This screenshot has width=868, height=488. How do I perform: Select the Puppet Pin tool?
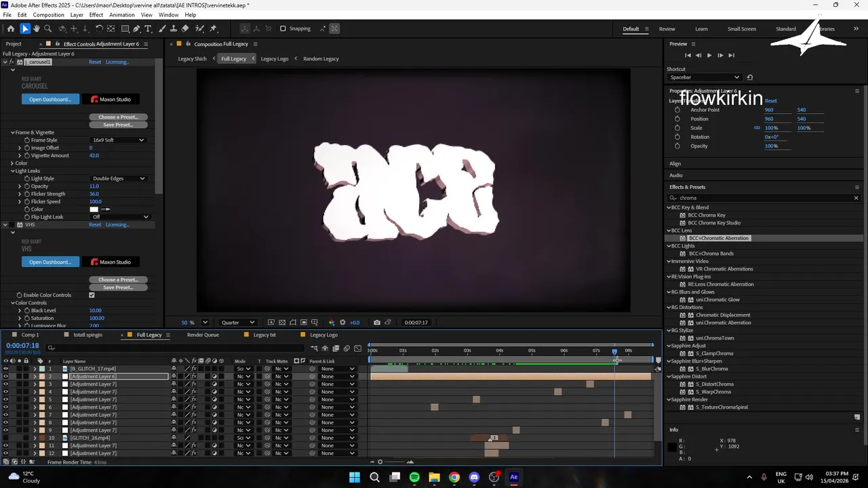(x=214, y=28)
